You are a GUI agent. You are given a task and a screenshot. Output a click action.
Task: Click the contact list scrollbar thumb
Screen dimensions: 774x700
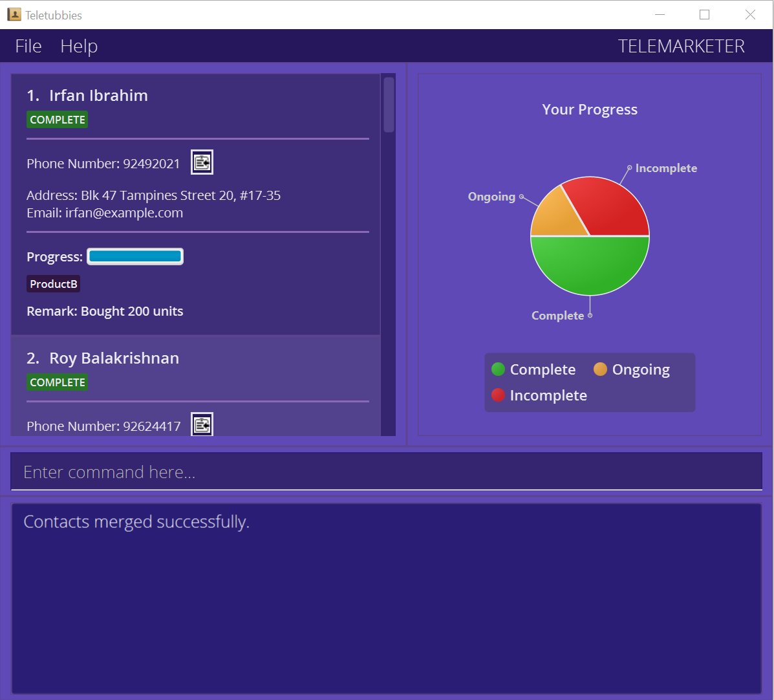point(389,105)
